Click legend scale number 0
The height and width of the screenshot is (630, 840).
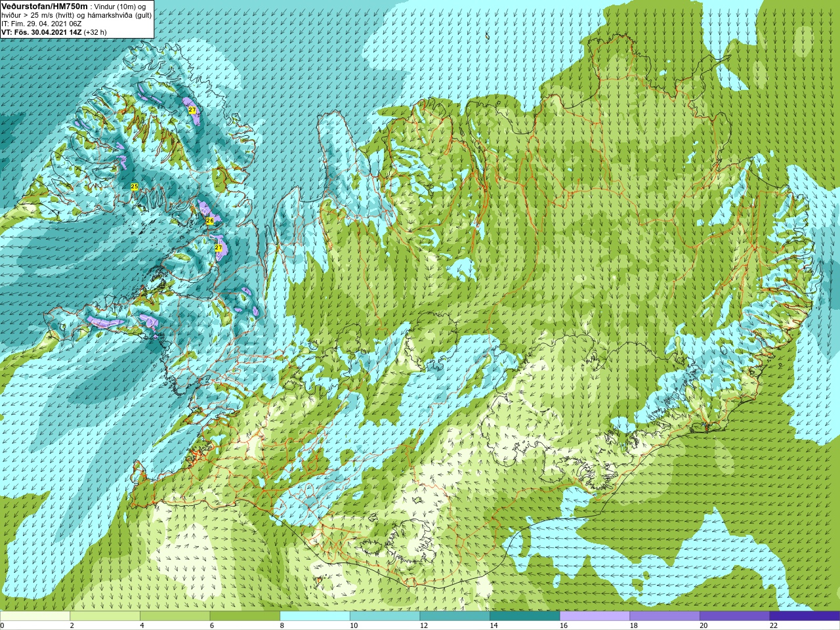(3, 625)
